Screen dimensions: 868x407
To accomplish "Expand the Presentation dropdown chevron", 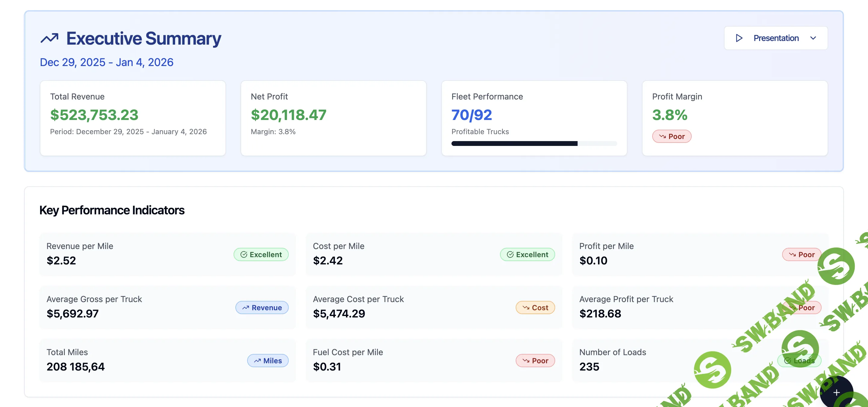I will (x=813, y=38).
